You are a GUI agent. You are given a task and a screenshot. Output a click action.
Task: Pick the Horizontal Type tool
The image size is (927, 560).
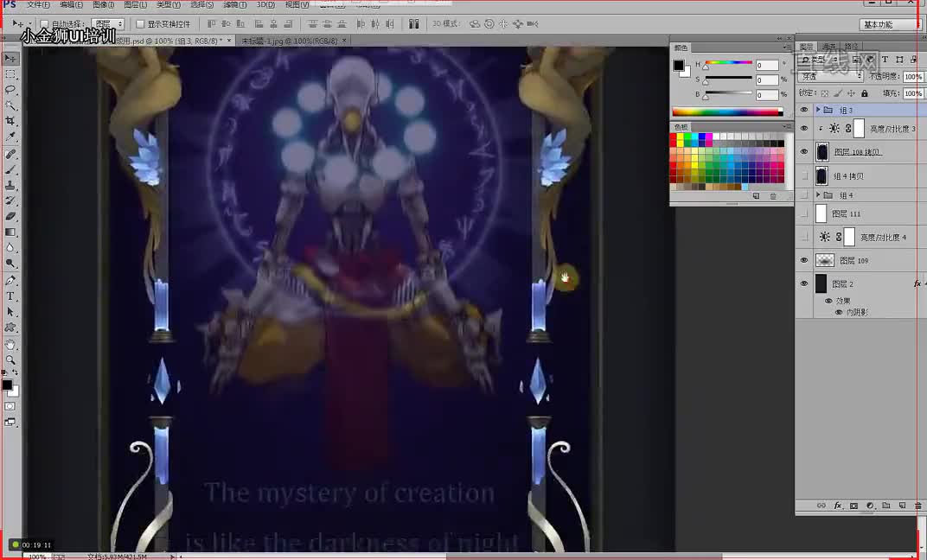pyautogui.click(x=10, y=296)
